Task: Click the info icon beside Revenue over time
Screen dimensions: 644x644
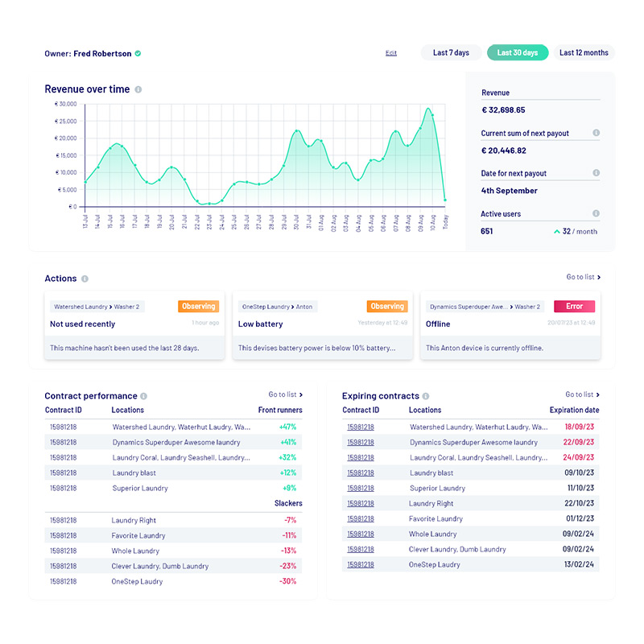Action: coord(138,89)
